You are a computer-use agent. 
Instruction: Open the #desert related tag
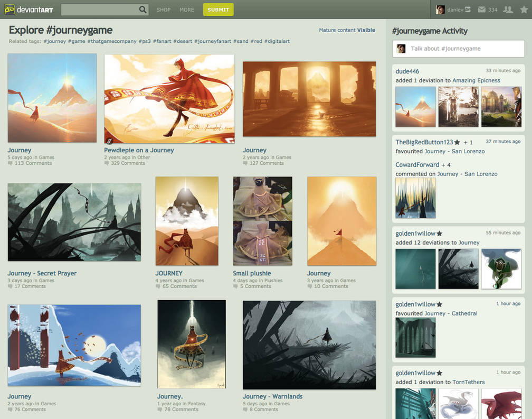point(183,41)
